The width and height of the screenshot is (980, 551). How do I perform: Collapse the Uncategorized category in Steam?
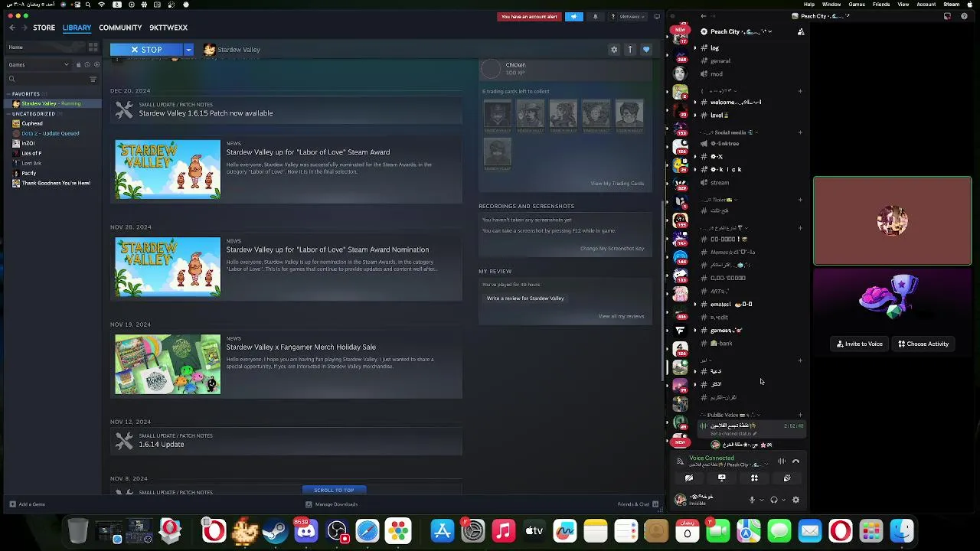[8, 114]
